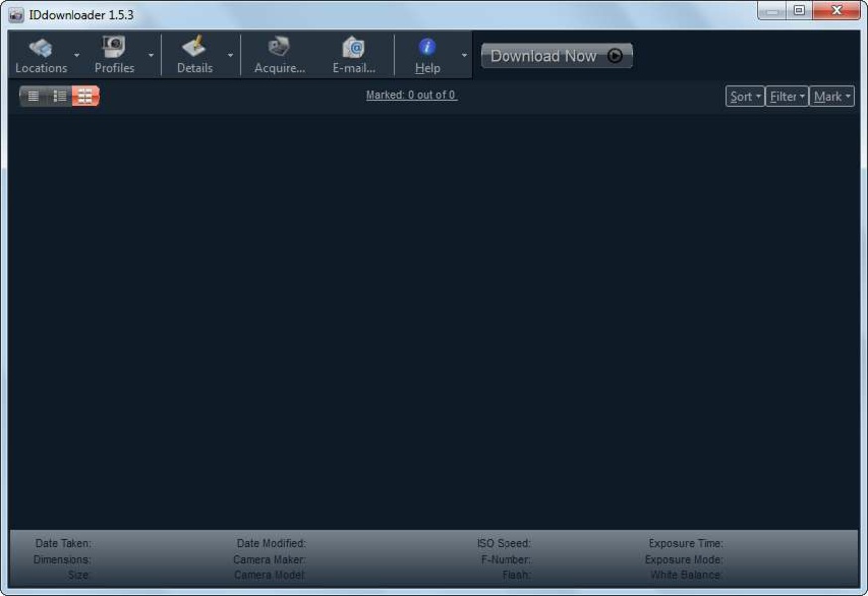Expand the Details dropdown arrow

tap(230, 55)
